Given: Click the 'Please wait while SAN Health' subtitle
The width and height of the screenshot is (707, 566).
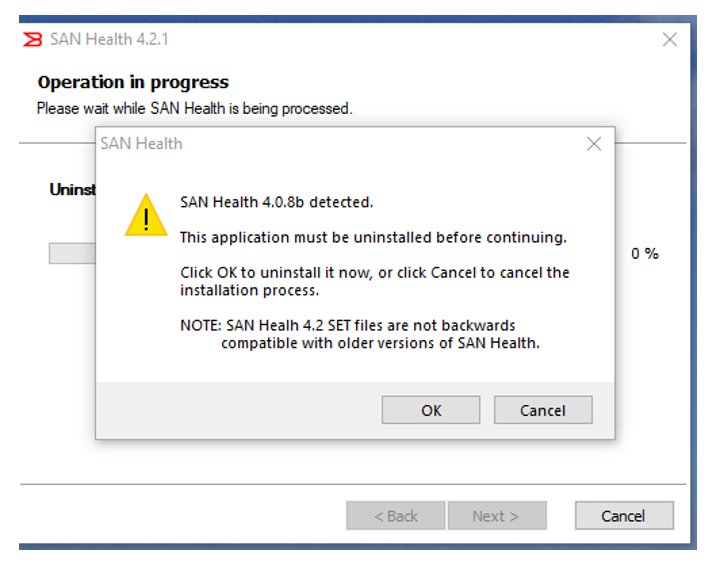Looking at the screenshot, I should 194,108.
